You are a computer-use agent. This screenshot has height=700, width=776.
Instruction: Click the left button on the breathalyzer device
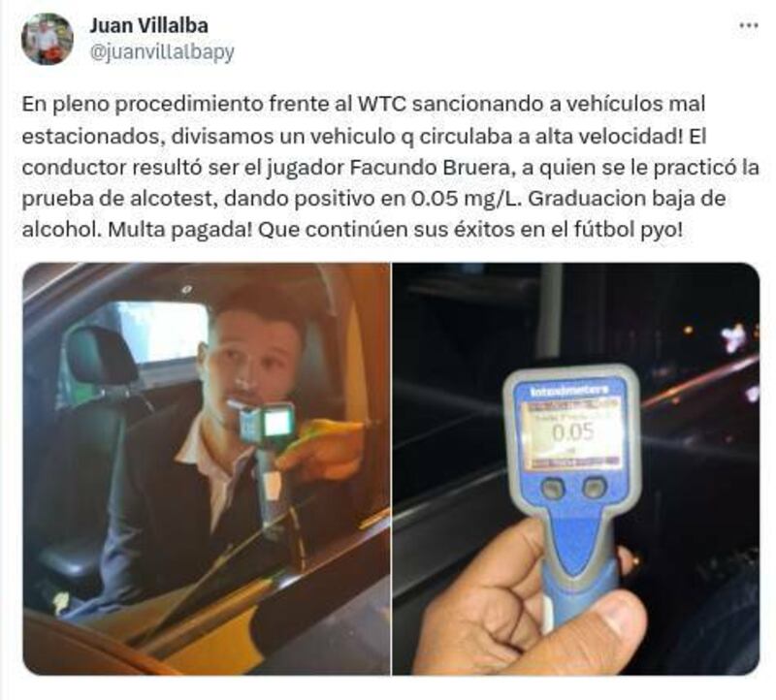[552, 489]
